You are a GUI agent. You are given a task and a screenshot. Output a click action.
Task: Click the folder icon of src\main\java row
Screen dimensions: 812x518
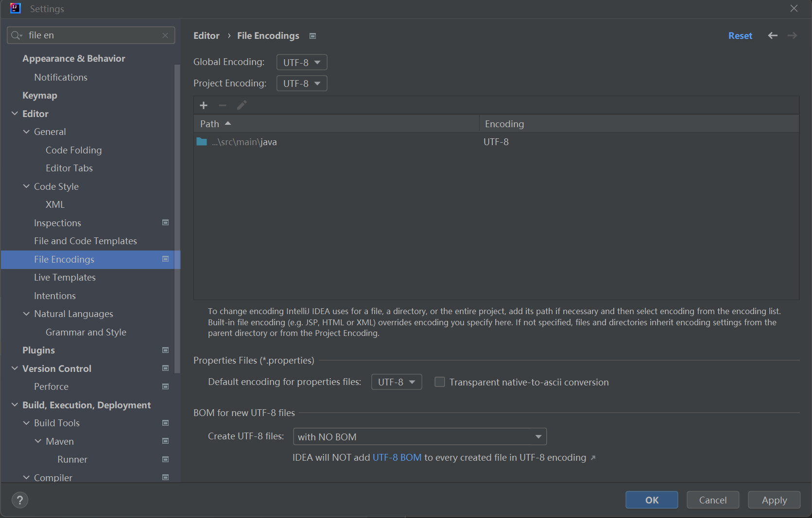pos(202,142)
